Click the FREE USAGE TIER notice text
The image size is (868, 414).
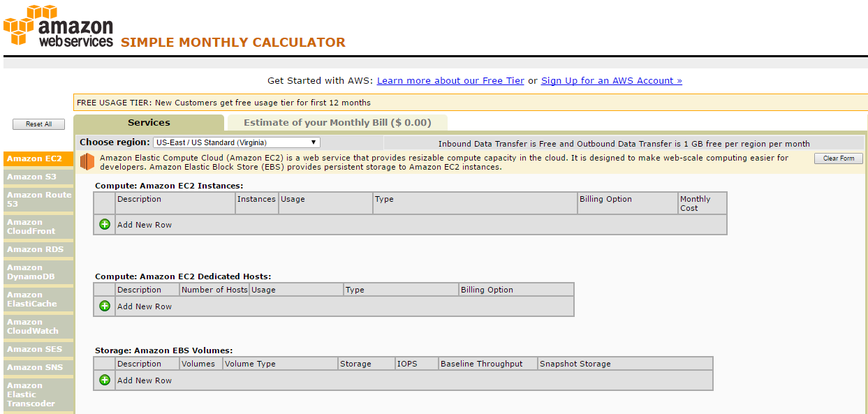tap(223, 103)
